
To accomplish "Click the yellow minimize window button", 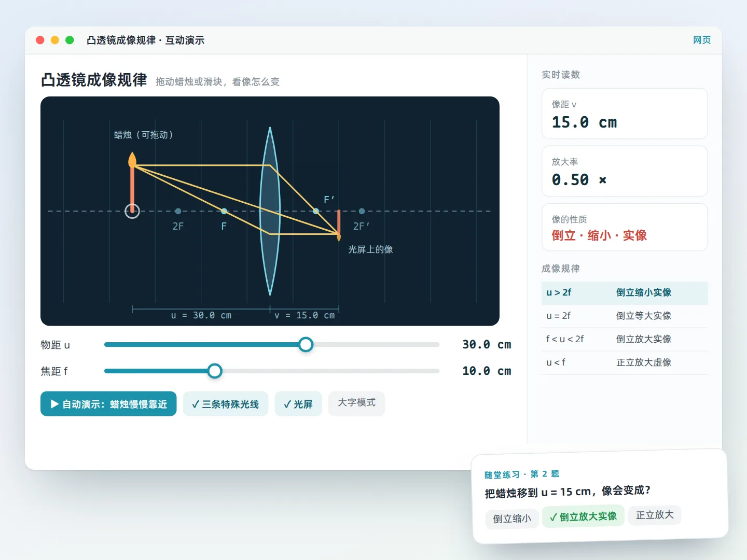I will 55,40.
